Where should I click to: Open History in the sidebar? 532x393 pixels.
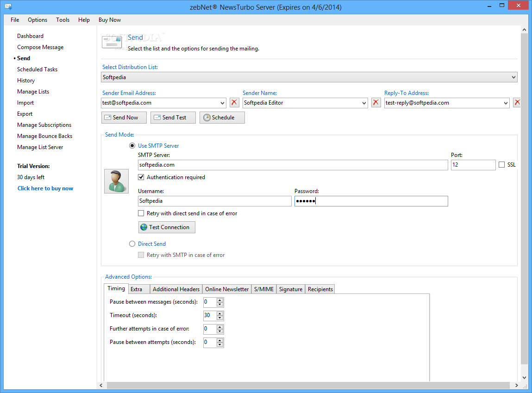coord(26,81)
